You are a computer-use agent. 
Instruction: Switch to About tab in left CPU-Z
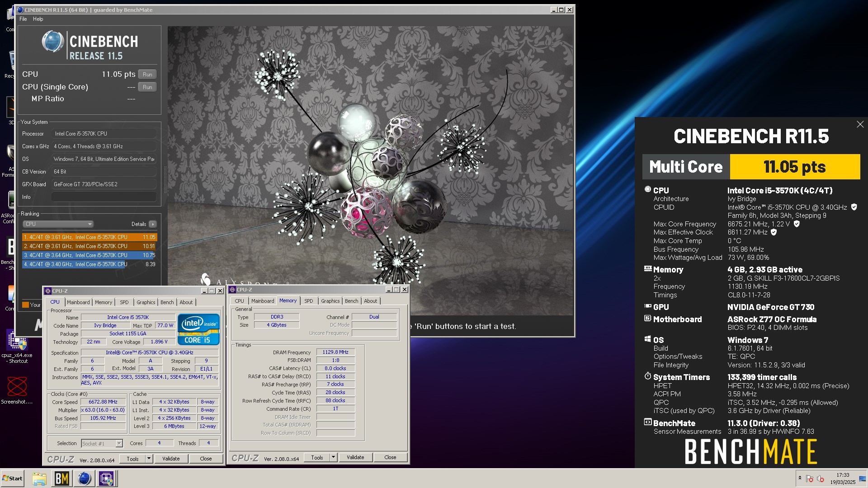[x=186, y=302]
